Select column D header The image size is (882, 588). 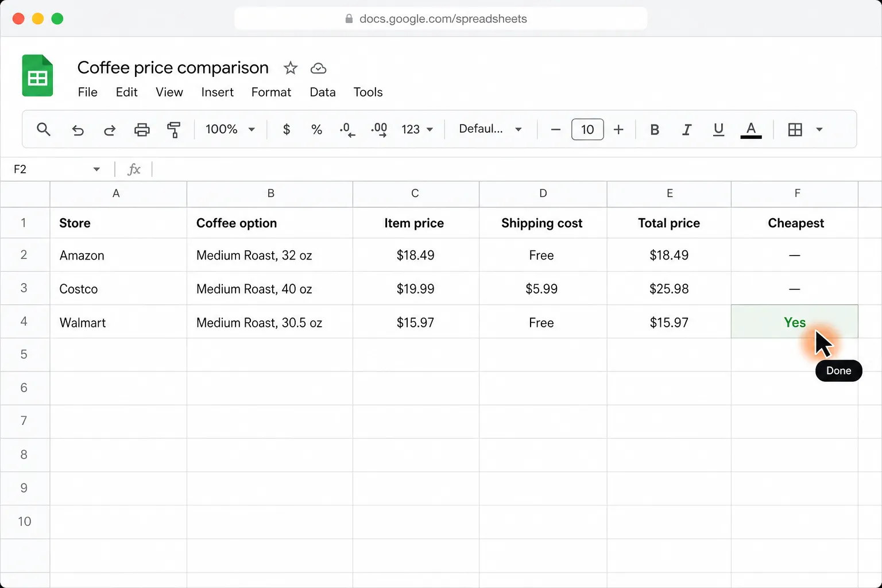543,194
